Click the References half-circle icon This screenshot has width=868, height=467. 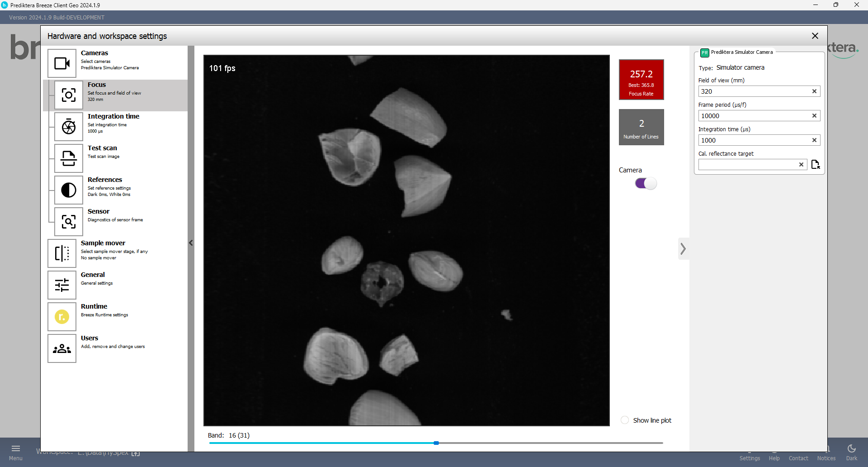pos(69,190)
